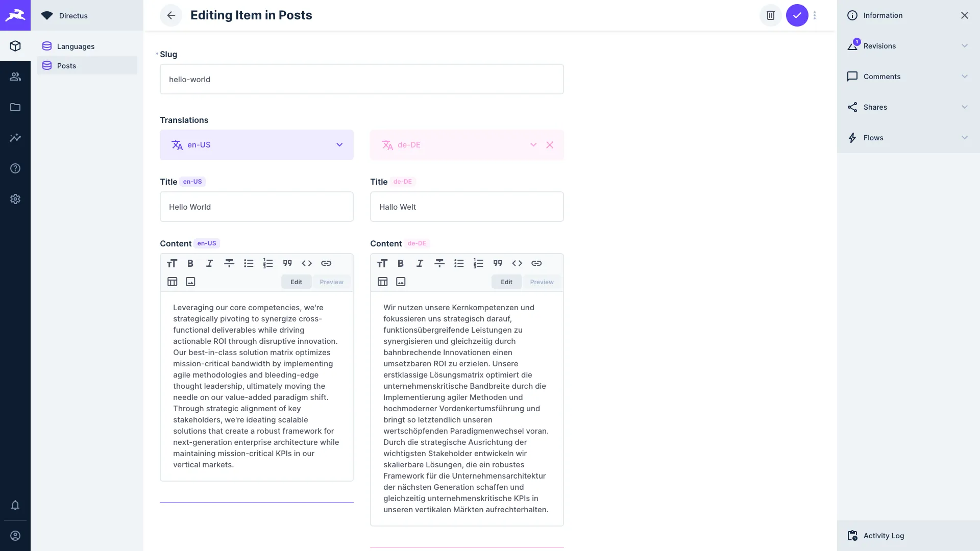This screenshot has height=551, width=980.
Task: Remove the de-DE translation
Action: click(550, 145)
